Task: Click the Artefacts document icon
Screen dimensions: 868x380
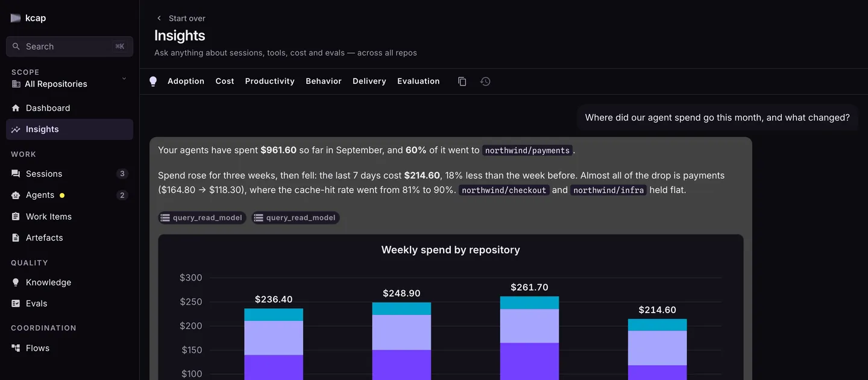Action: pos(16,238)
